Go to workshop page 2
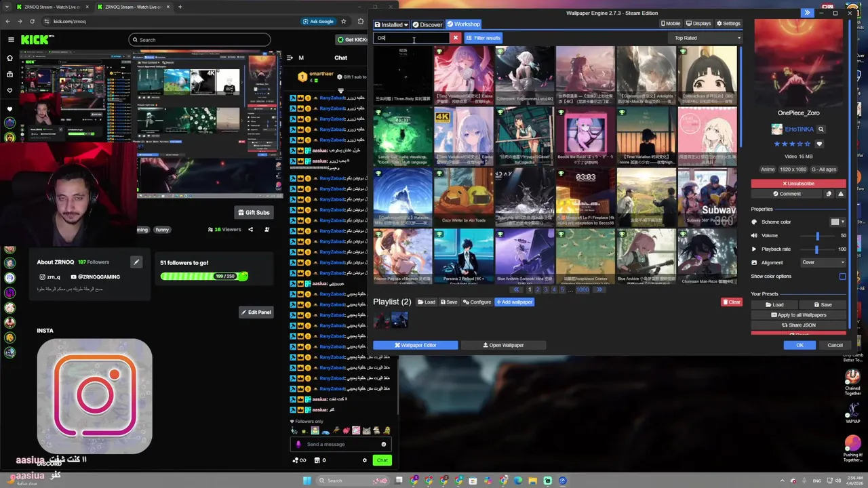Image resolution: width=868 pixels, height=488 pixels. tap(538, 289)
